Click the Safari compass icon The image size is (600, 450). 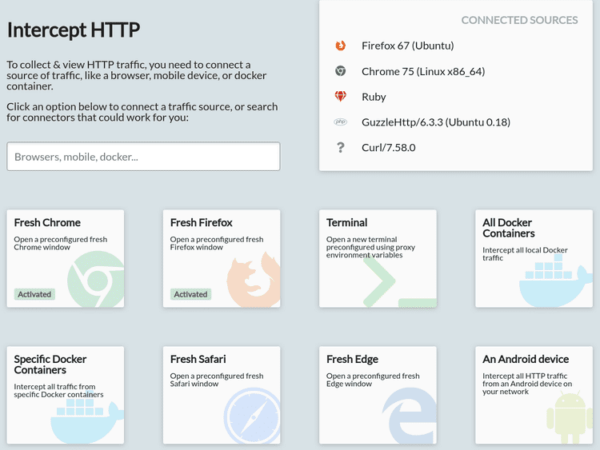coord(251,415)
